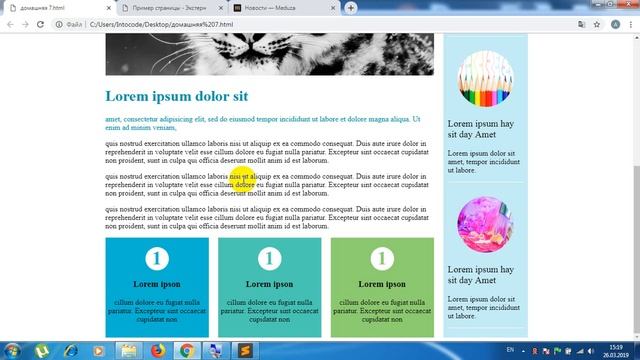Image resolution: width=640 pixels, height=360 pixels.
Task: Click the EN language indicator in the tray
Action: [x=510, y=350]
